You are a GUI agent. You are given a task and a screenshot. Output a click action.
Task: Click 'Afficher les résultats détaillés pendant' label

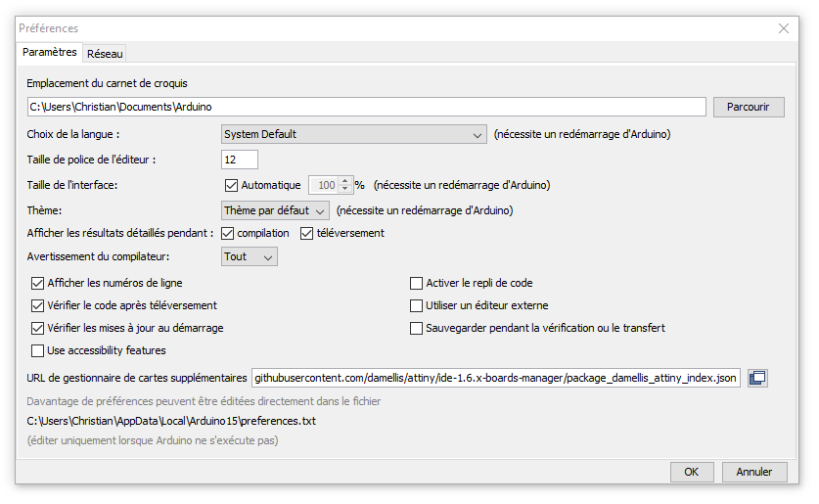pyautogui.click(x=118, y=234)
